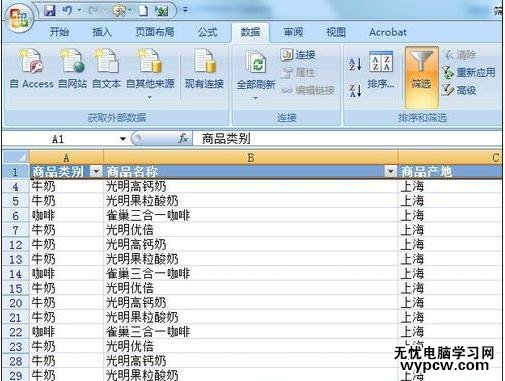Open the 视图 tab
The height and width of the screenshot is (381, 505).
(x=336, y=32)
